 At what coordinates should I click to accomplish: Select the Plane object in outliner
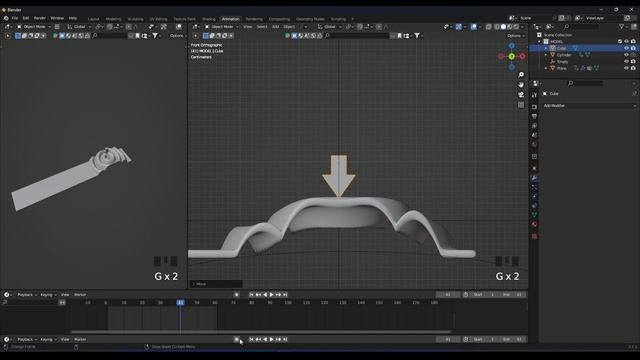pos(562,68)
